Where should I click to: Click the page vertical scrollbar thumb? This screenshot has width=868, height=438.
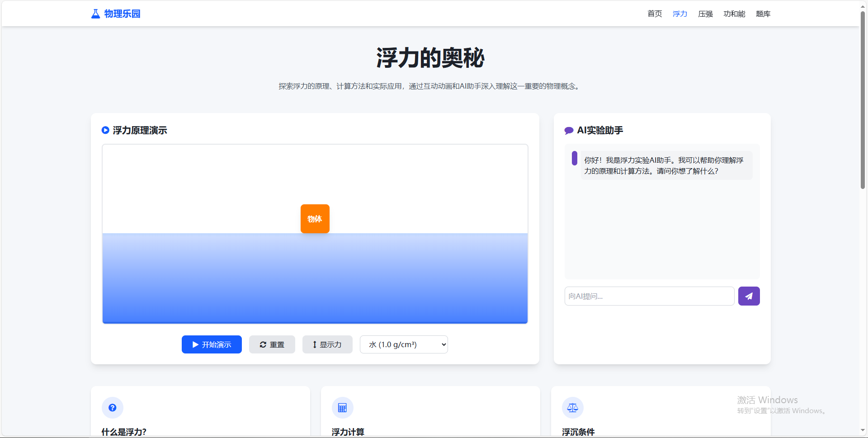click(863, 99)
